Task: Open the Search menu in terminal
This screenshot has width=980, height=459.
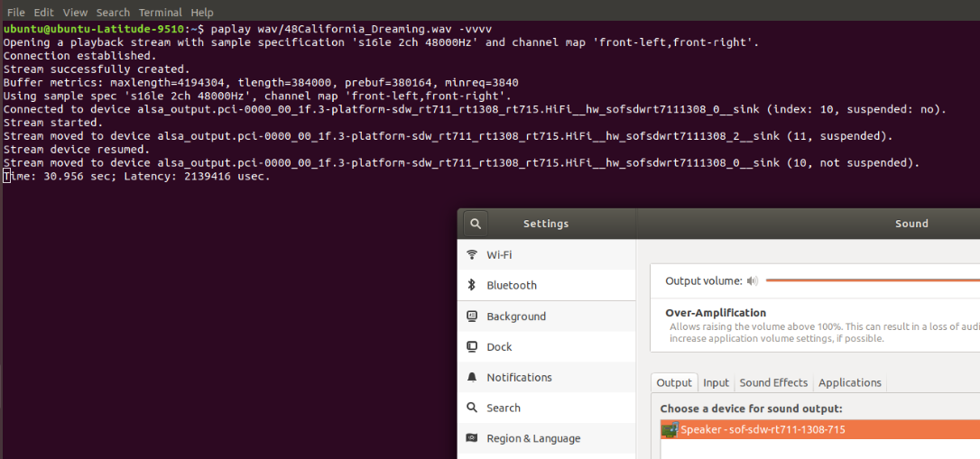Action: click(113, 13)
